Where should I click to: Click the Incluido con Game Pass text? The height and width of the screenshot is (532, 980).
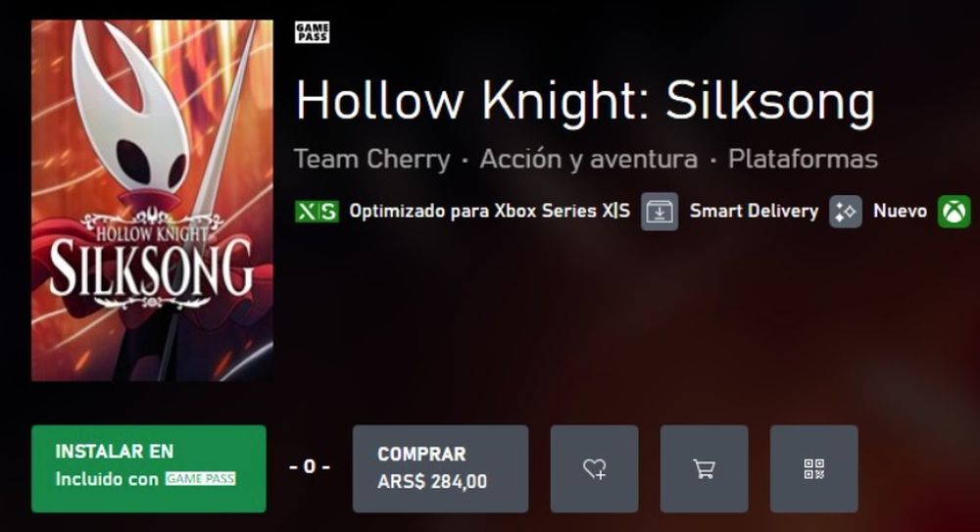146,479
